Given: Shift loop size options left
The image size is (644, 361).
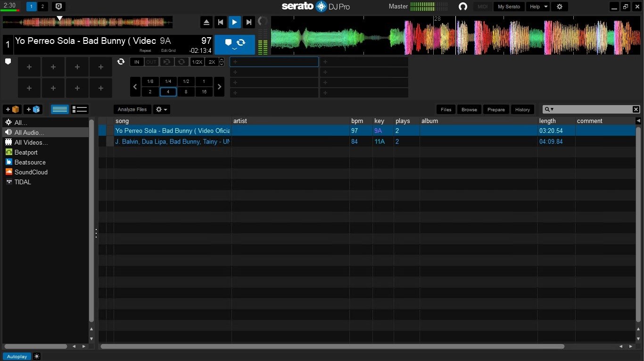Looking at the screenshot, I should (x=135, y=87).
